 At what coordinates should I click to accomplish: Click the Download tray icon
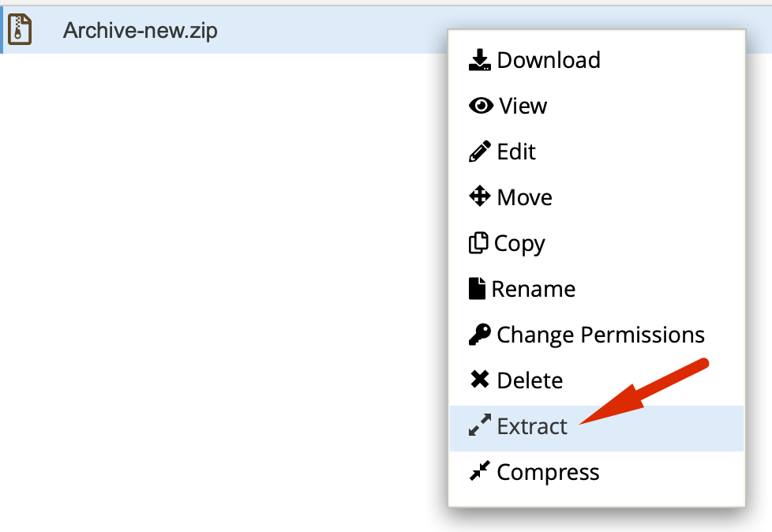click(x=480, y=60)
